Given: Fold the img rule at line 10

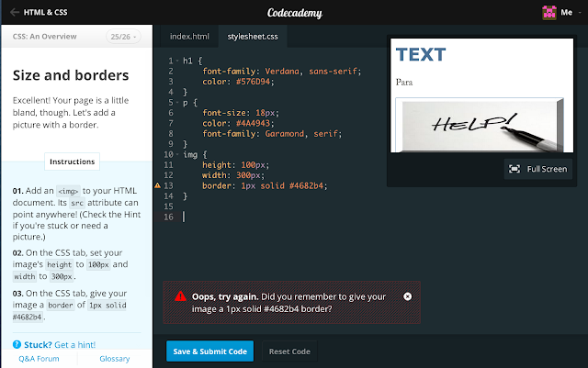Looking at the screenshot, I should pos(175,154).
